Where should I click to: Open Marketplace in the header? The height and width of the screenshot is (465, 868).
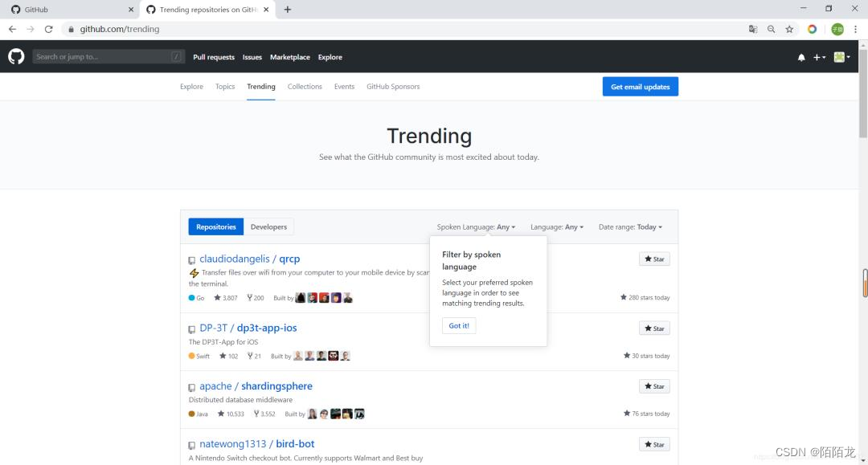click(x=290, y=57)
